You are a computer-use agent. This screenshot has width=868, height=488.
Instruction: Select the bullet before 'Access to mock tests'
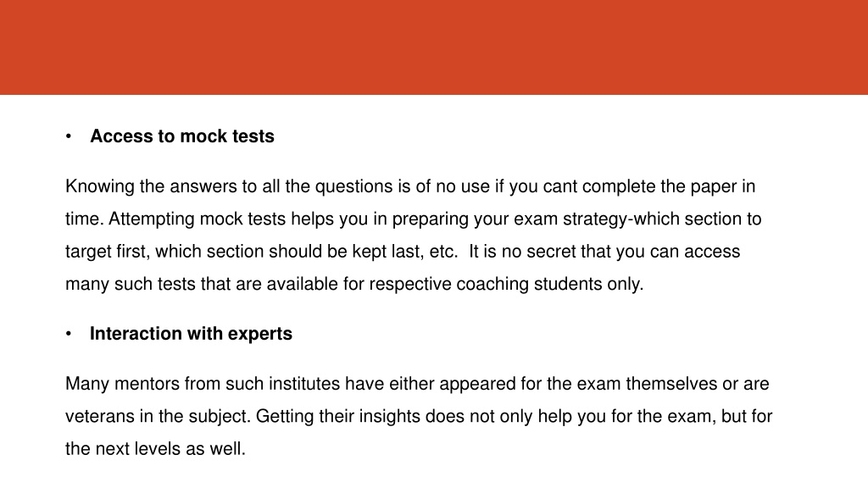point(69,136)
